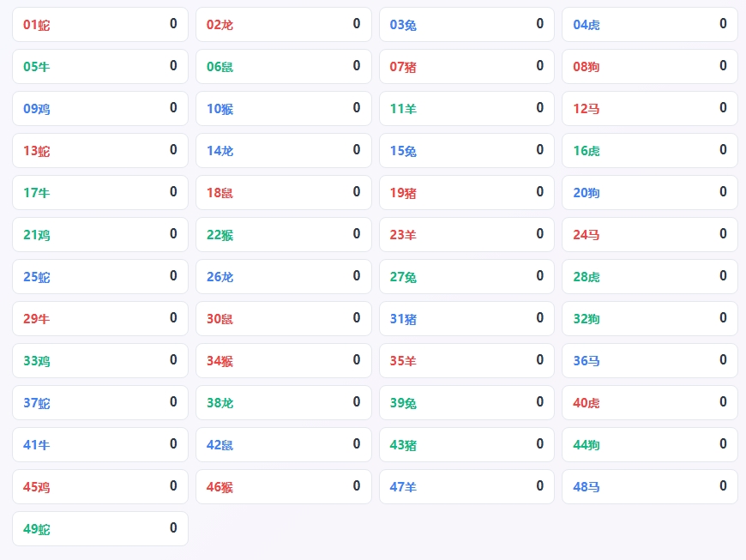The height and width of the screenshot is (560, 746).
Task: Click the 24马 number cell
Action: pos(650,235)
